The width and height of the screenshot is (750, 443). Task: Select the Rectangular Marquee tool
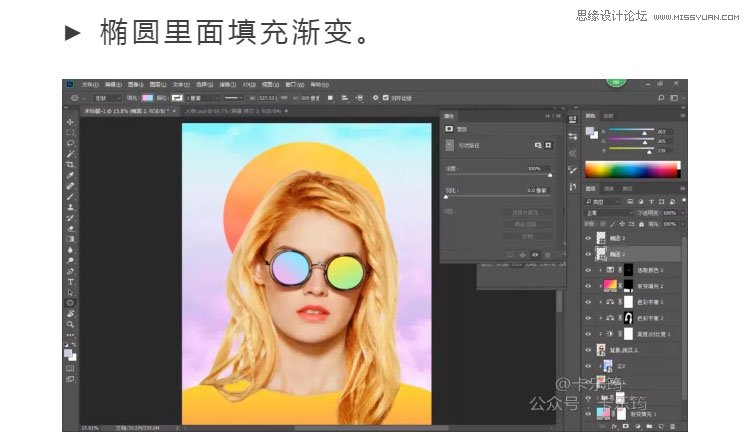coord(70,133)
